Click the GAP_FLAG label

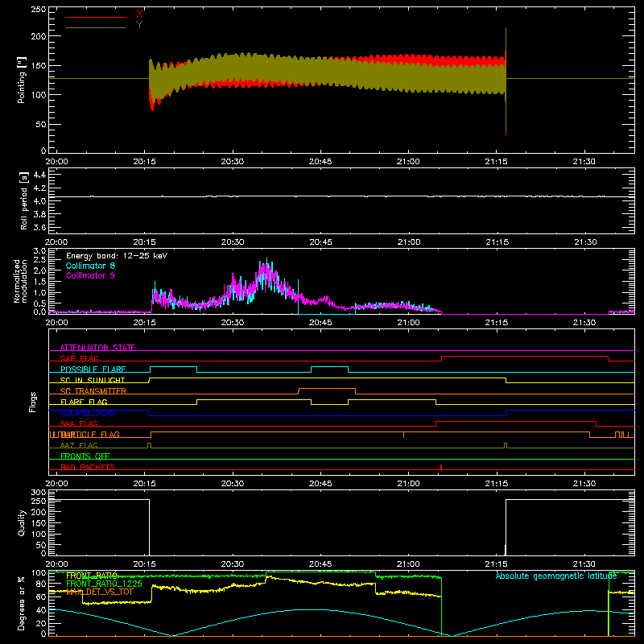click(79, 358)
